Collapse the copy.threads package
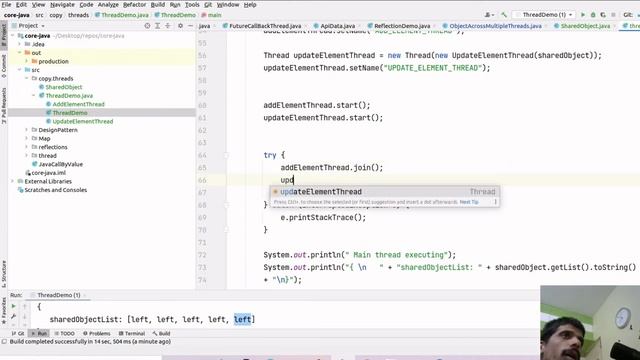The width and height of the screenshot is (640, 360). [27, 78]
